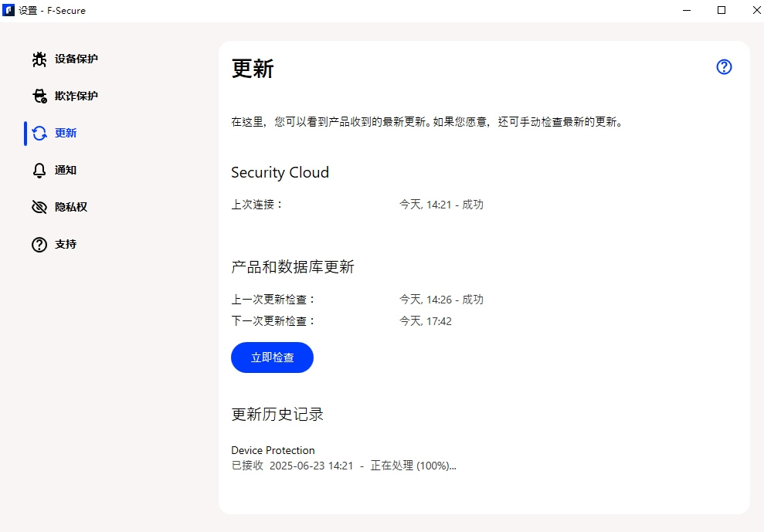764x532 pixels.
Task: Open help via blue question mark icon
Action: [724, 66]
